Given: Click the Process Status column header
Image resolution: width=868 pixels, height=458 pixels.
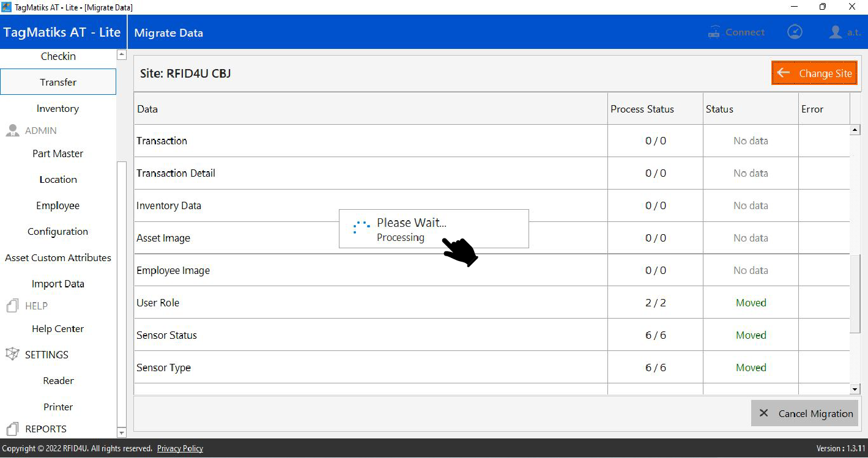Looking at the screenshot, I should tap(642, 109).
